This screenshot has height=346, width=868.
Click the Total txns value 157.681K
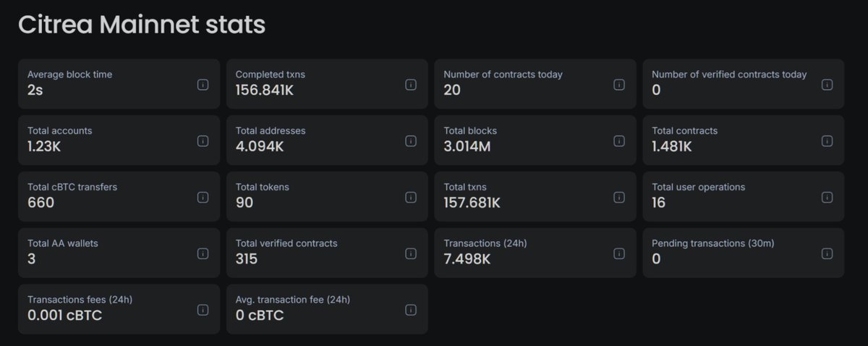(472, 203)
